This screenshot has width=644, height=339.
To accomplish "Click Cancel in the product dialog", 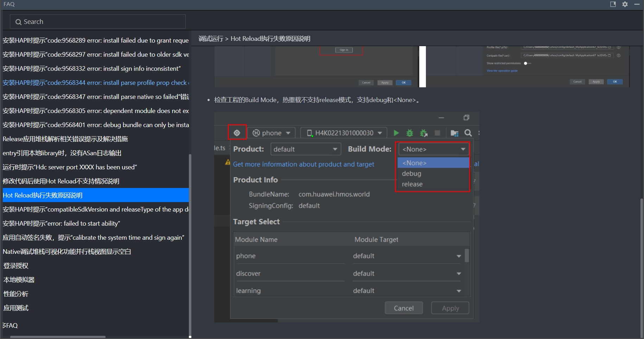I will pos(404,308).
